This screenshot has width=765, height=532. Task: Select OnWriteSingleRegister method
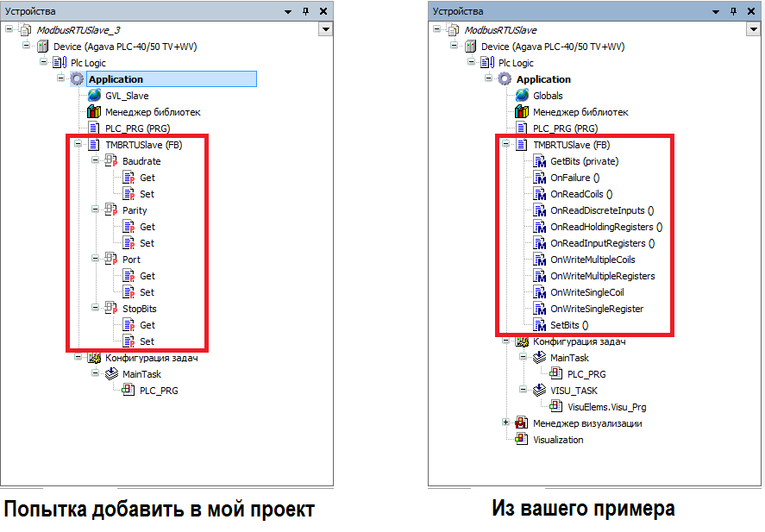597,309
